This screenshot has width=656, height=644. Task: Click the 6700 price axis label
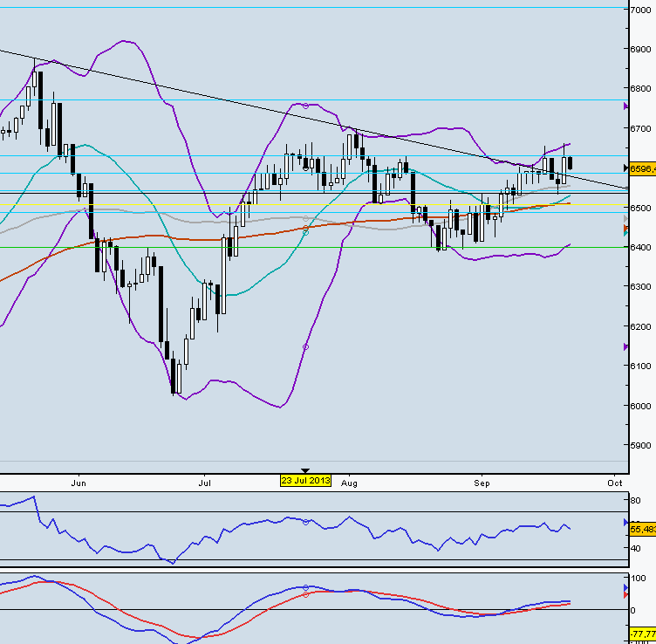click(x=640, y=128)
